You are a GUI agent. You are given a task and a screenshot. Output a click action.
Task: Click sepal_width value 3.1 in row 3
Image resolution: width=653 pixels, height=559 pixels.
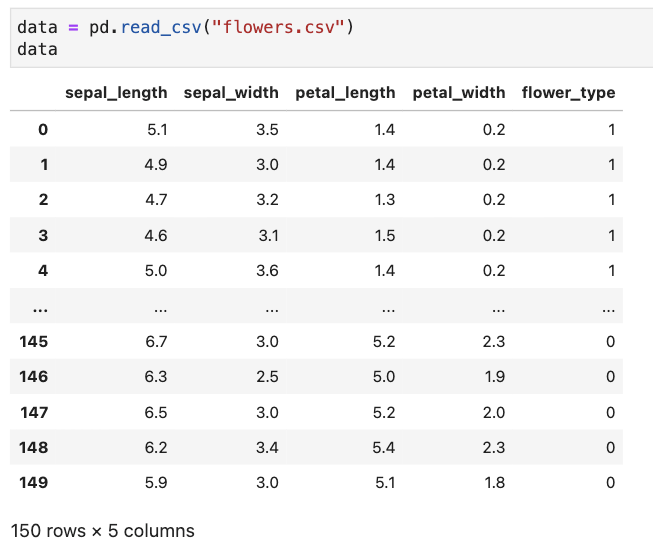269,235
